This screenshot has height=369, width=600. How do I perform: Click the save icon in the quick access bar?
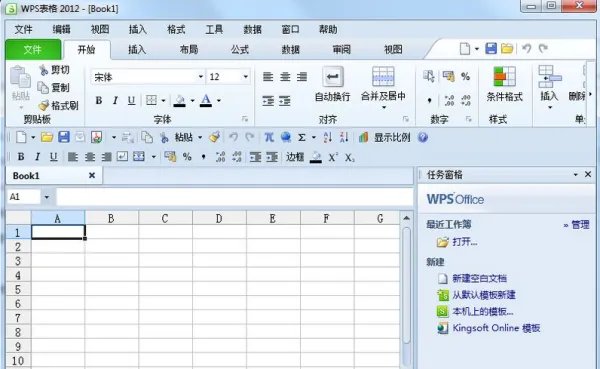tap(491, 49)
